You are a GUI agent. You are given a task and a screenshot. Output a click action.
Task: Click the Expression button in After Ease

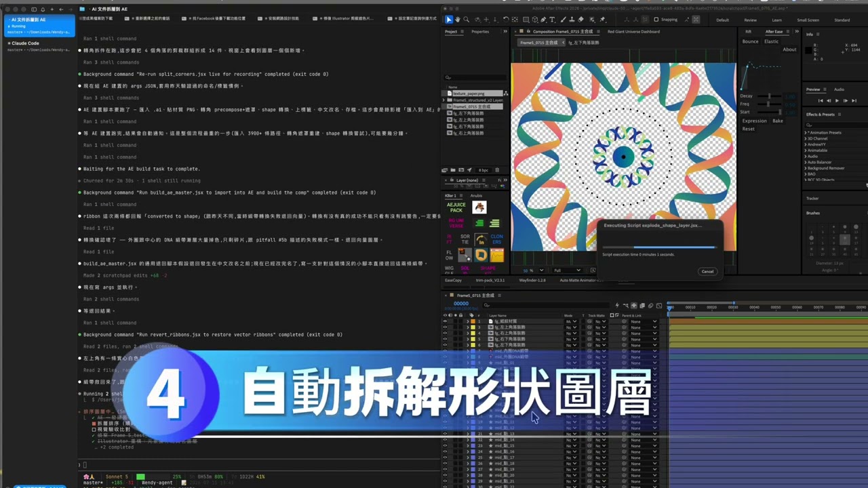click(755, 121)
